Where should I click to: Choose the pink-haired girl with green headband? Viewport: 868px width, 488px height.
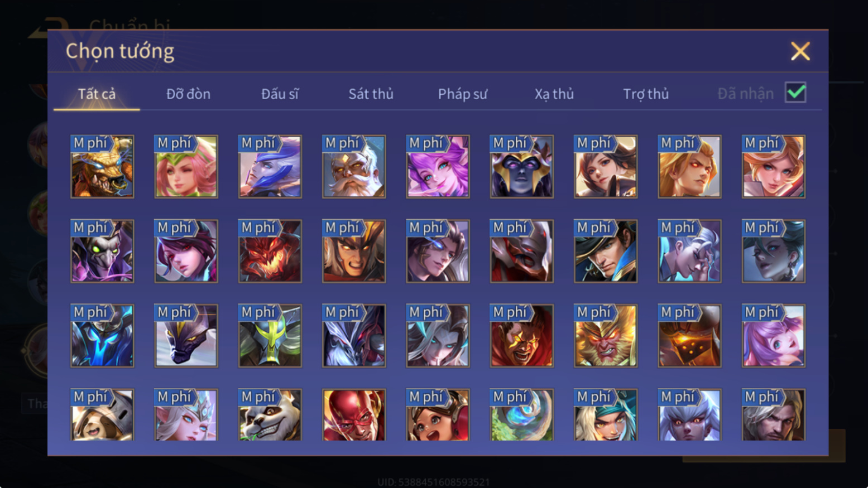186,166
